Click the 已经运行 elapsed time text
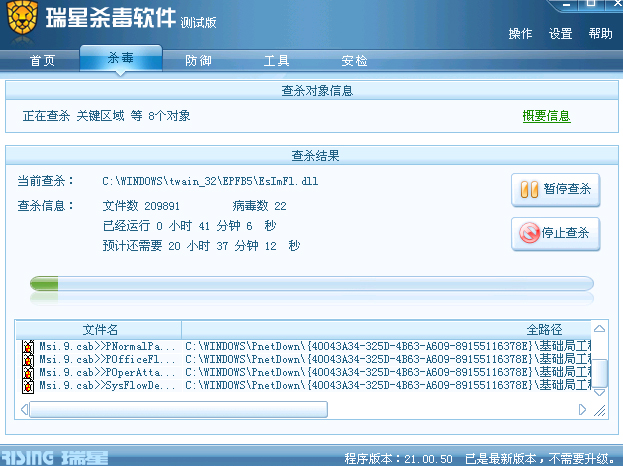623x466 pixels. 189,226
